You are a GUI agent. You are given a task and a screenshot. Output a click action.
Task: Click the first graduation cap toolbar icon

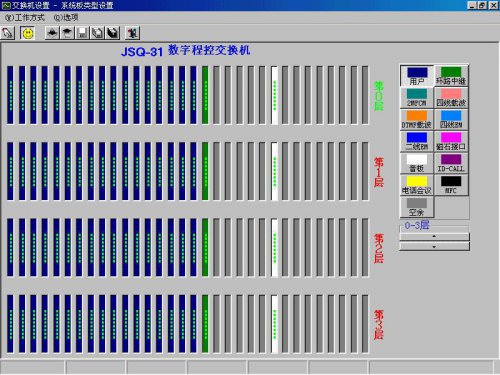[52, 33]
